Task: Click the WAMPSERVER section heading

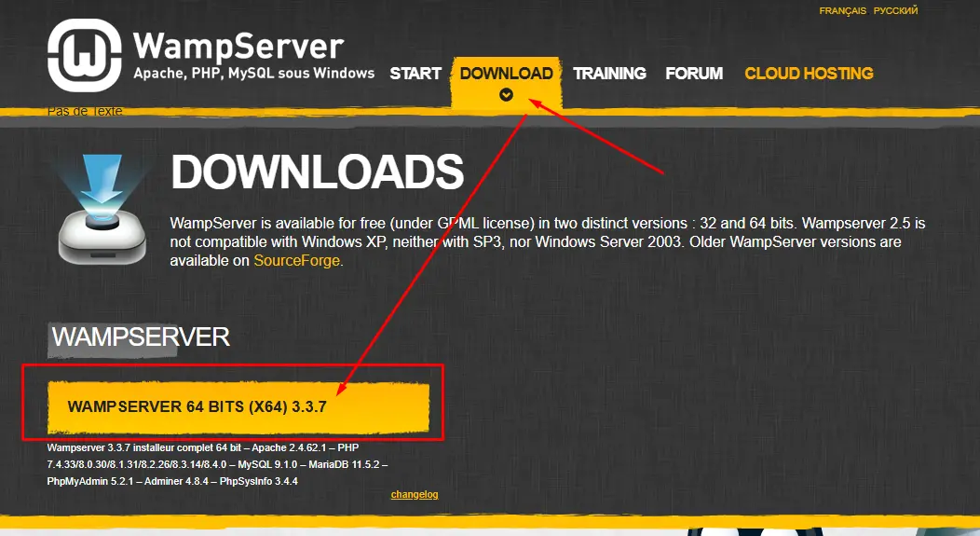Action: pyautogui.click(x=141, y=337)
